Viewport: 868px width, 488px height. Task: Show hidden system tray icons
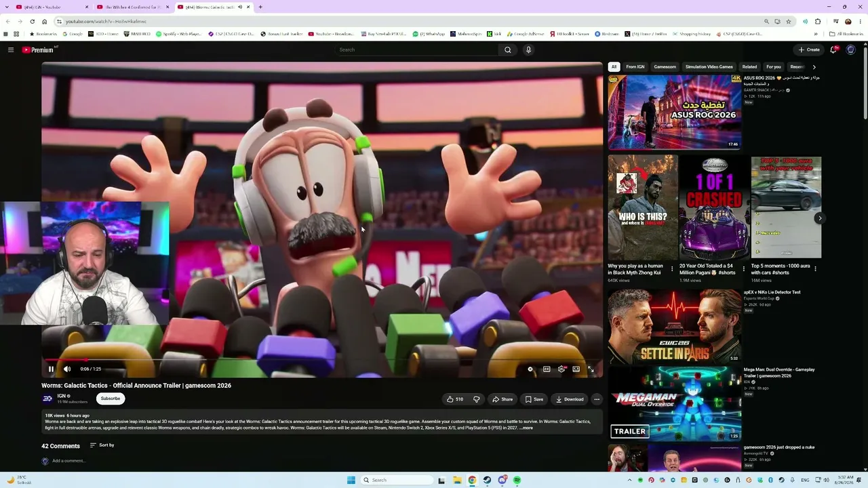click(629, 480)
